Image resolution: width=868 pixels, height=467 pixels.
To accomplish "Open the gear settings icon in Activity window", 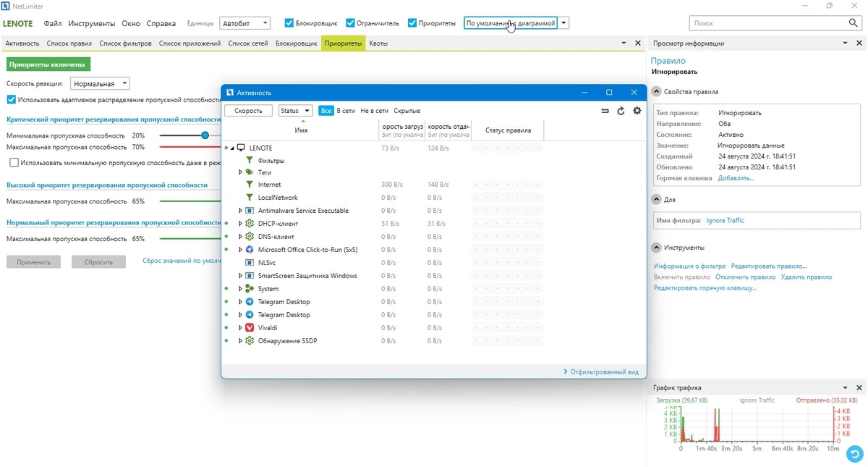I will click(x=637, y=111).
